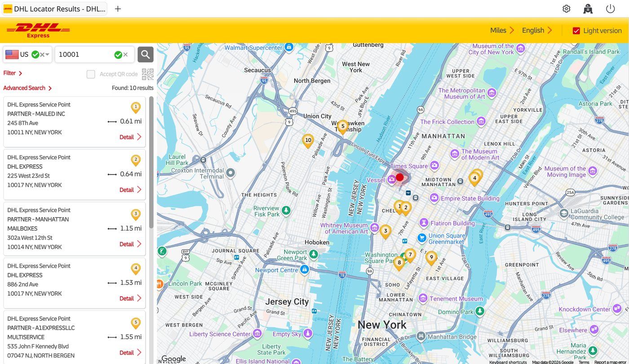
Task: Click the Tenement Museum map pin
Action: click(423, 298)
